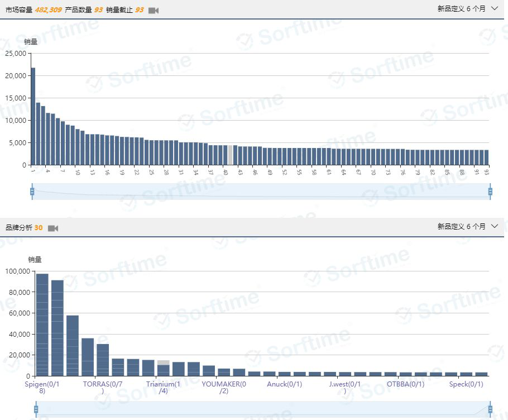Select the Speck(0/1) brand label
The width and height of the screenshot is (508, 420).
[466, 384]
